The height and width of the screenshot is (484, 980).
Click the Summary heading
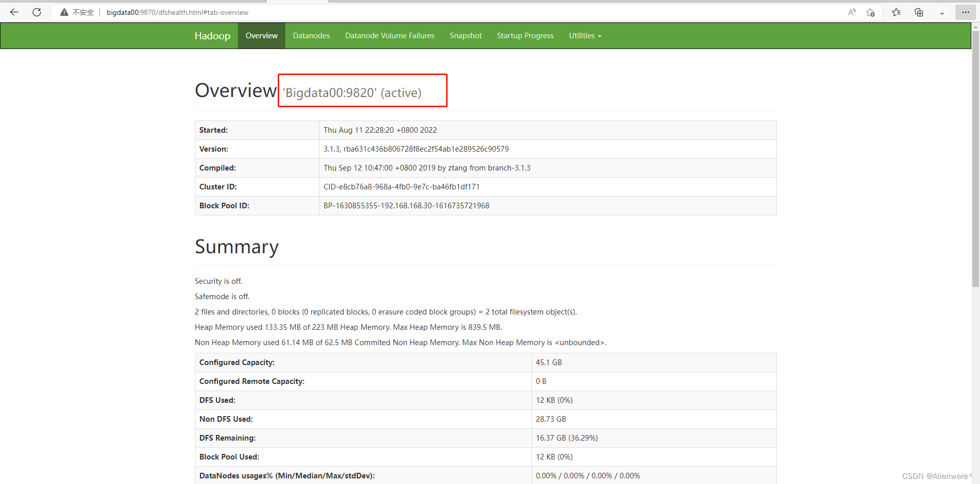(x=237, y=247)
